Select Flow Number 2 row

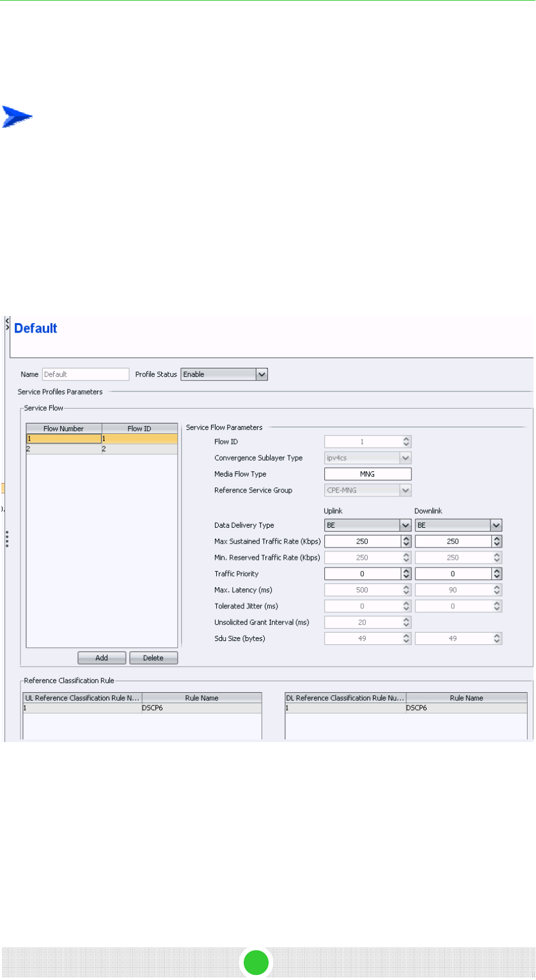[x=101, y=450]
